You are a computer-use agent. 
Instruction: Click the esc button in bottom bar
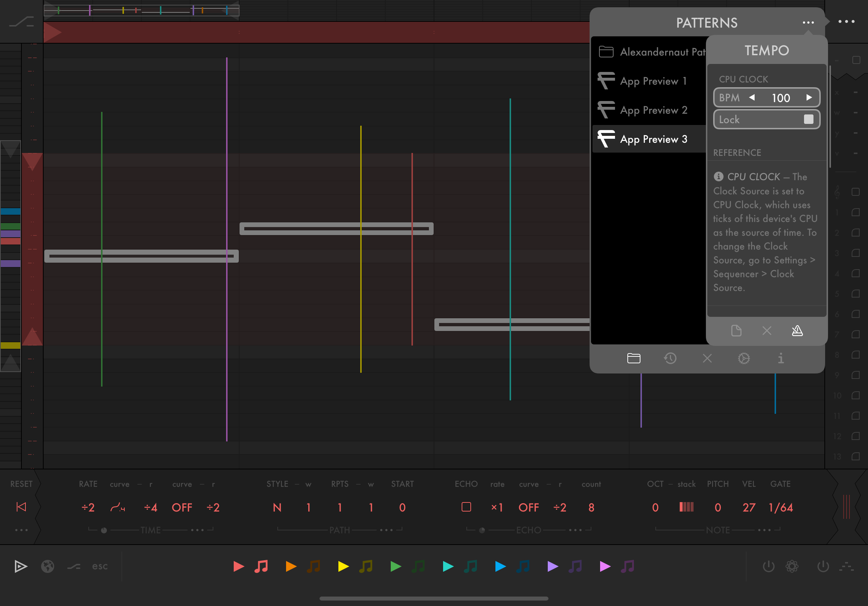(x=100, y=566)
